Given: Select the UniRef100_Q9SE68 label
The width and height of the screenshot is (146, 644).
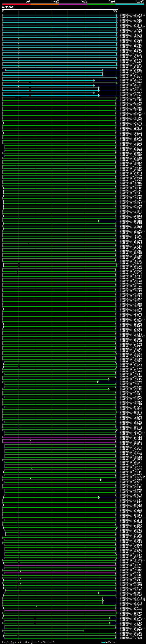Looking at the screenshot, I should [131, 95].
